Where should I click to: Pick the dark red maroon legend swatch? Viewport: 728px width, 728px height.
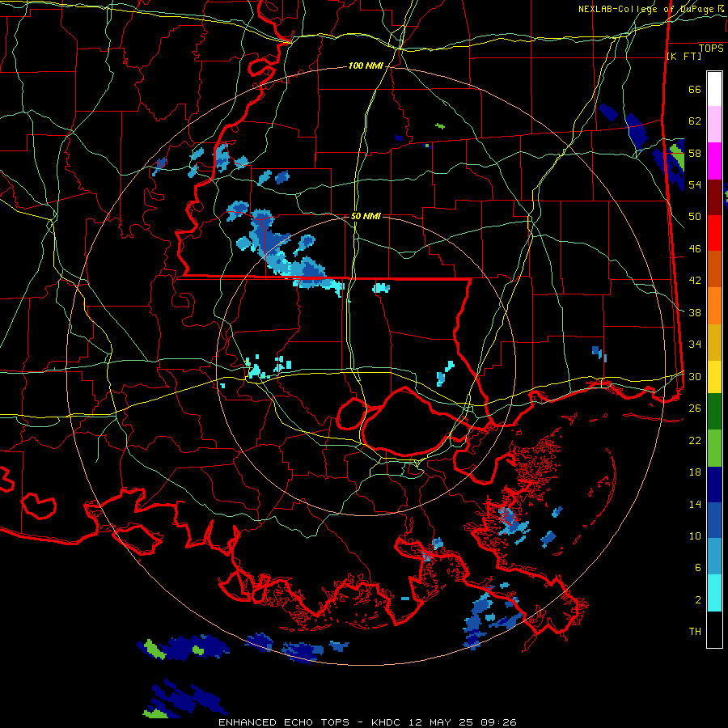click(x=714, y=197)
